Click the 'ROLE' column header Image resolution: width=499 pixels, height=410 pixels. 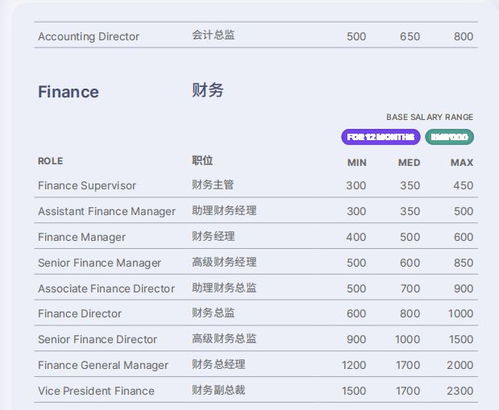click(x=50, y=161)
